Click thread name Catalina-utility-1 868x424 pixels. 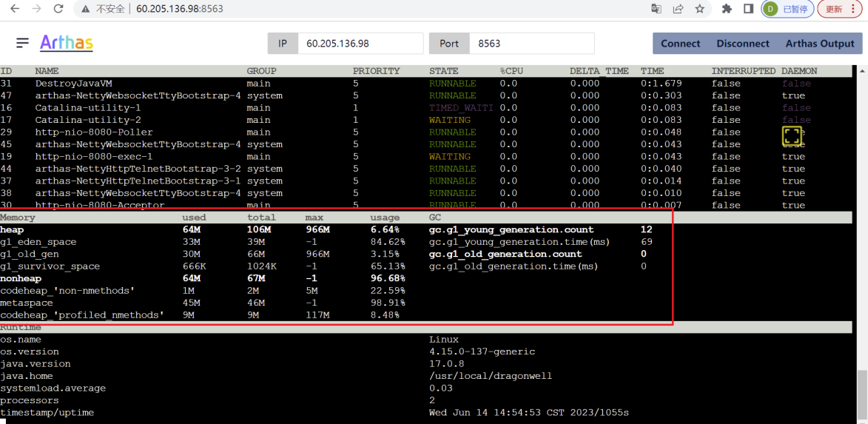pyautogui.click(x=88, y=107)
